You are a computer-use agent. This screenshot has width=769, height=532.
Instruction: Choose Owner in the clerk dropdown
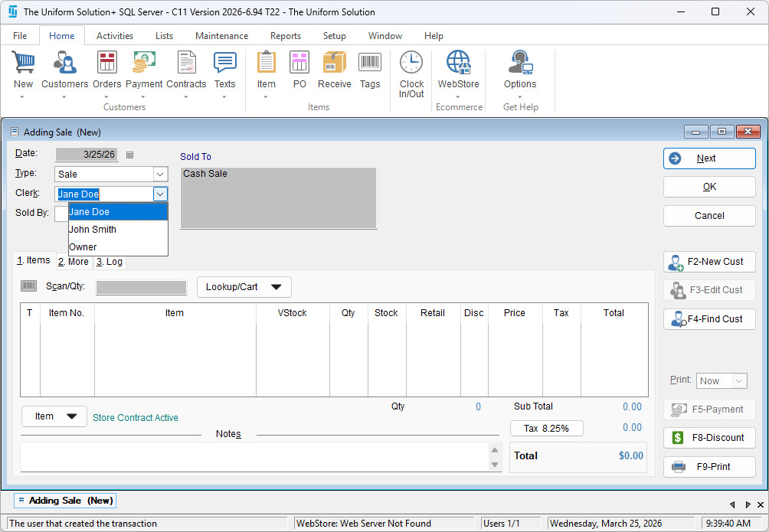pyautogui.click(x=83, y=247)
